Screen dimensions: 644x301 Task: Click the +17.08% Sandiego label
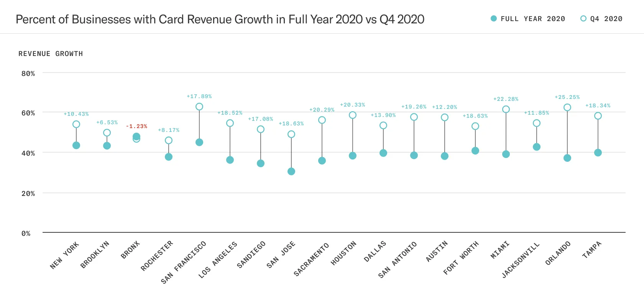pos(261,119)
